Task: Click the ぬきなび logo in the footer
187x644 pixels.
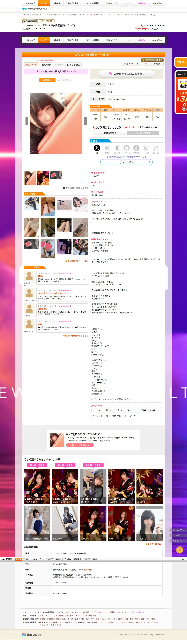Action: 32,635
